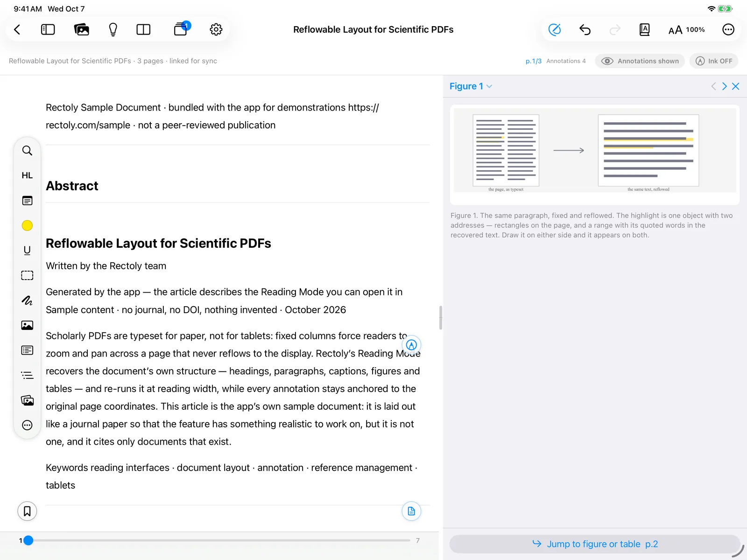
Task: Go to the next figure
Action: click(x=725, y=86)
